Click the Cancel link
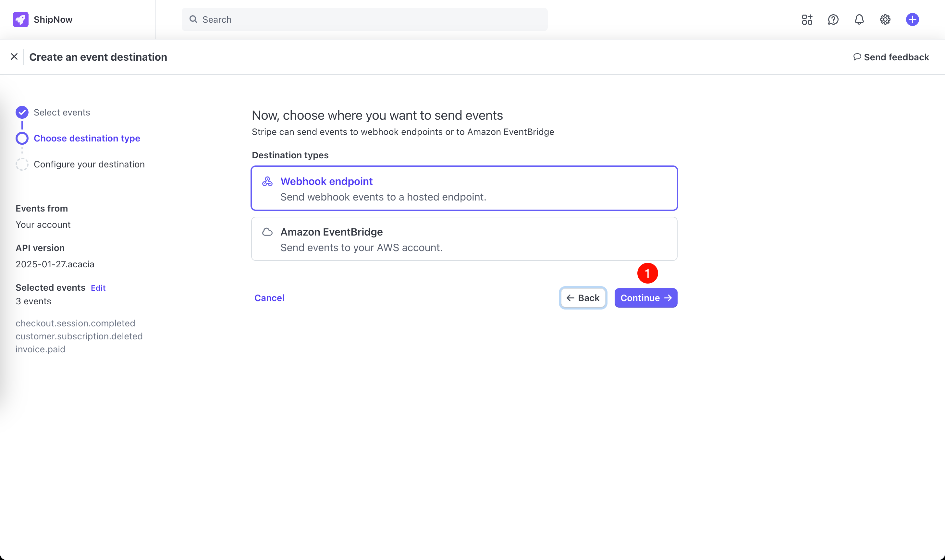Image resolution: width=945 pixels, height=560 pixels. click(269, 298)
